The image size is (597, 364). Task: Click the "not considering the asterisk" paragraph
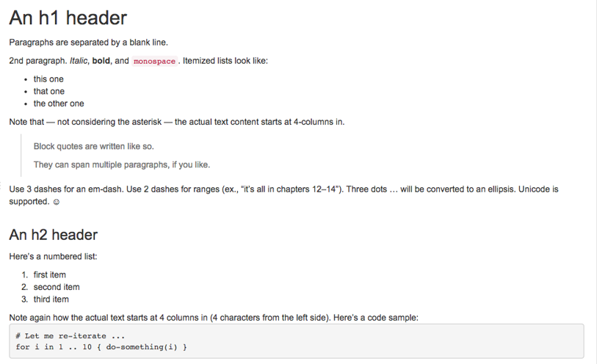176,122
